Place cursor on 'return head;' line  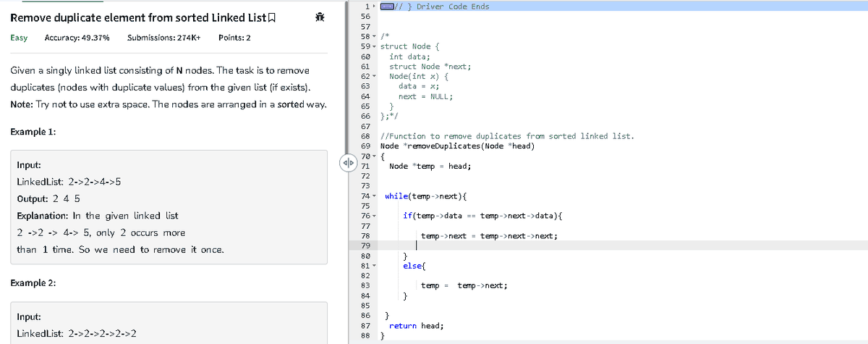pyautogui.click(x=416, y=326)
